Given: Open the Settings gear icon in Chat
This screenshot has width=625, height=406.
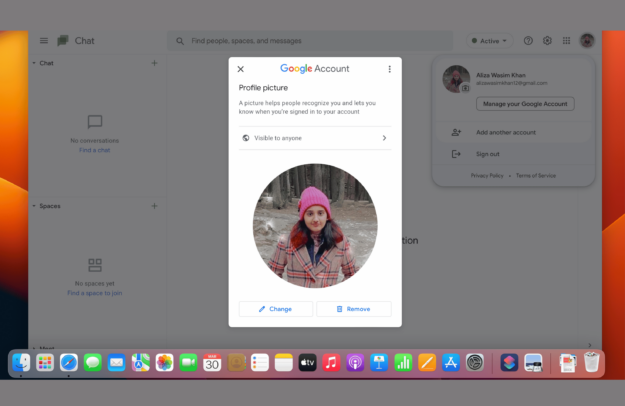Looking at the screenshot, I should click(547, 41).
